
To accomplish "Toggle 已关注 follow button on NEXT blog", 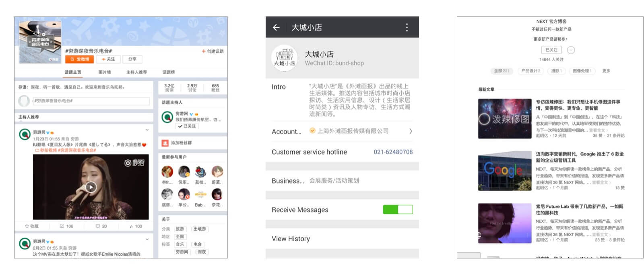I will point(551,50).
